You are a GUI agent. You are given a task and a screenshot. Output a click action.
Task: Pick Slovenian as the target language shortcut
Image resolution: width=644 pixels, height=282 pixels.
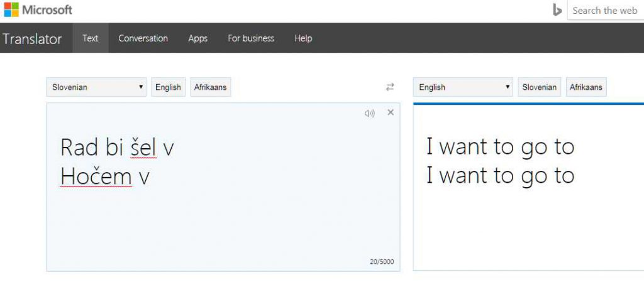coord(540,87)
